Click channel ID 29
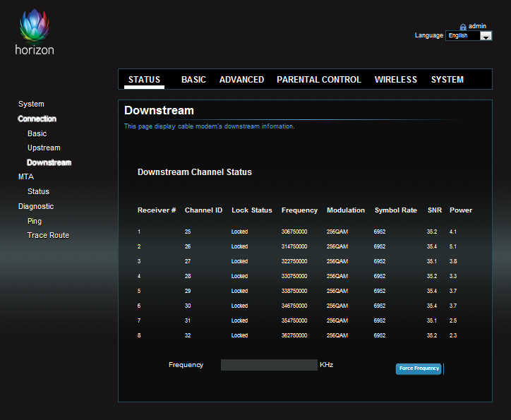The image size is (511, 420). 187,291
